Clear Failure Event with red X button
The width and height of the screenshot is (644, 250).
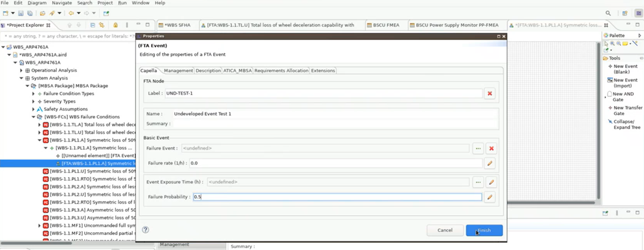click(492, 148)
